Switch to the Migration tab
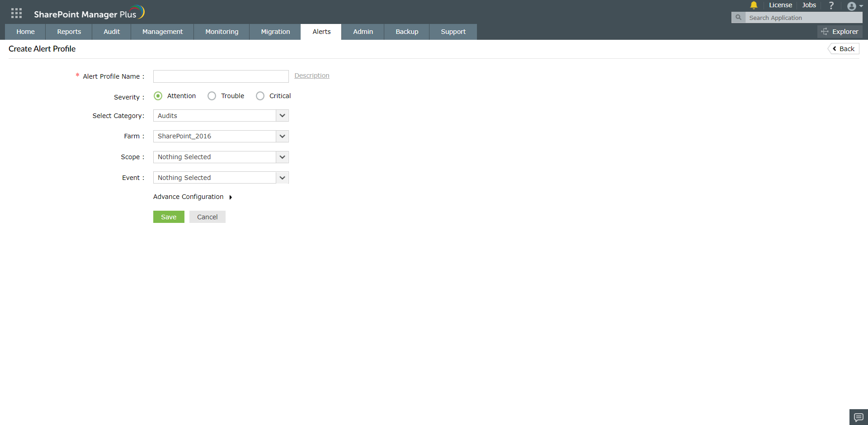 click(x=275, y=32)
